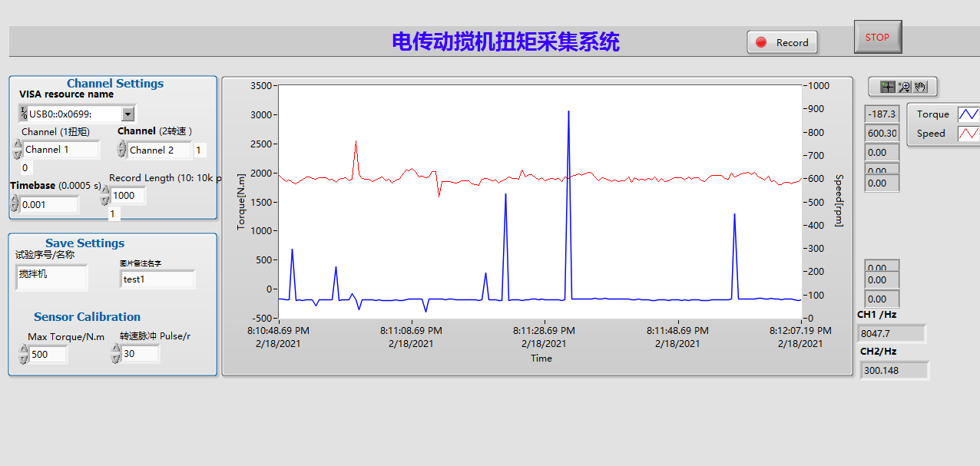Click the CH1 /Hz frequency display showing 8047.7
980x466 pixels.
pos(892,333)
